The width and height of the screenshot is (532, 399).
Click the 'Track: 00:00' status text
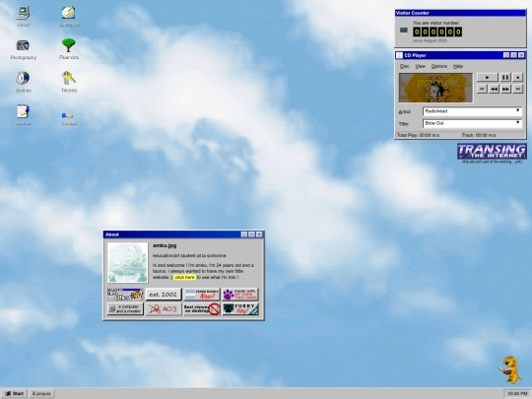[x=479, y=135]
